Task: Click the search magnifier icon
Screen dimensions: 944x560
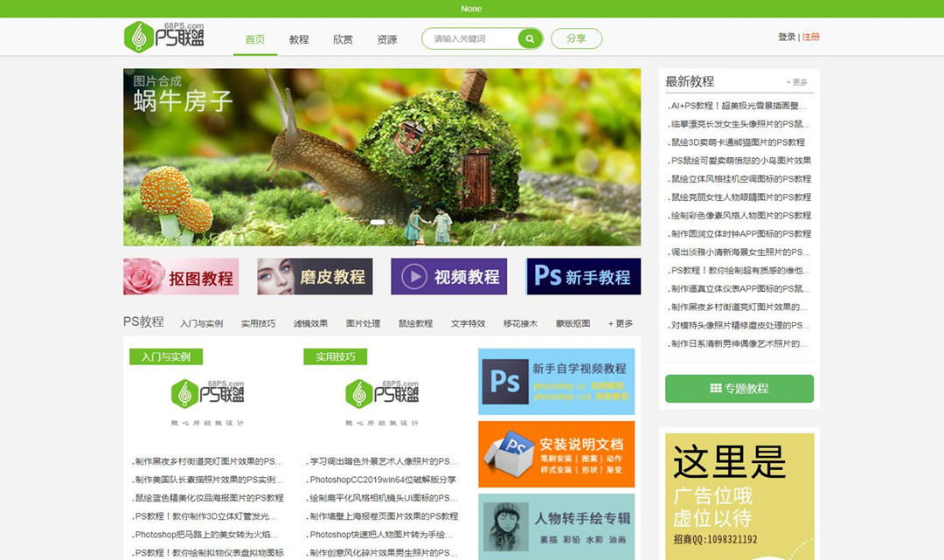Action: pos(528,38)
